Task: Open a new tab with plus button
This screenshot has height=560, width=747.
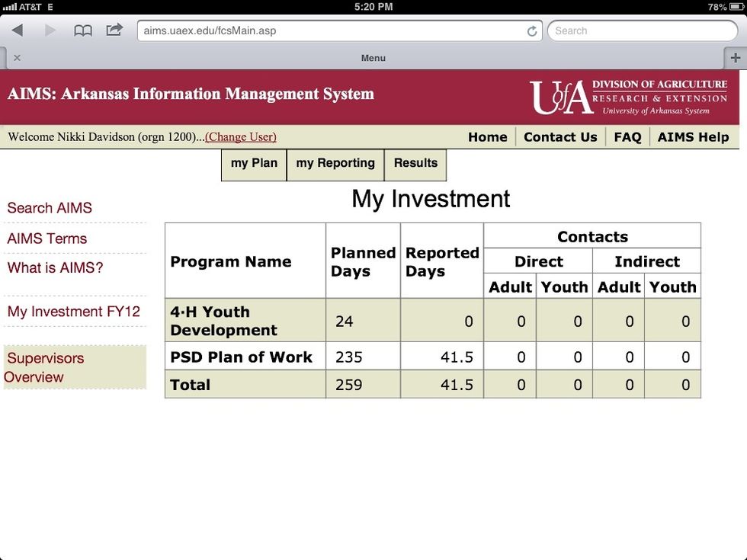Action: pyautogui.click(x=735, y=58)
